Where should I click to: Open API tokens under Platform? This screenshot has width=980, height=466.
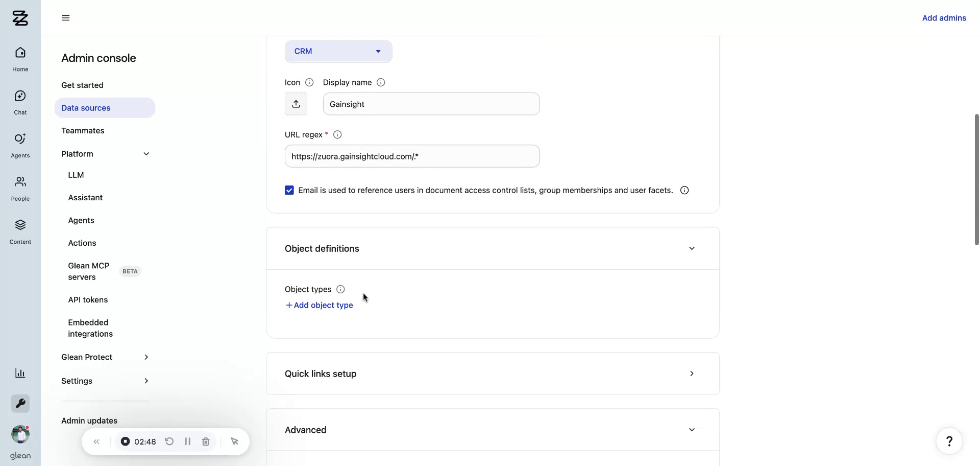coord(88,300)
